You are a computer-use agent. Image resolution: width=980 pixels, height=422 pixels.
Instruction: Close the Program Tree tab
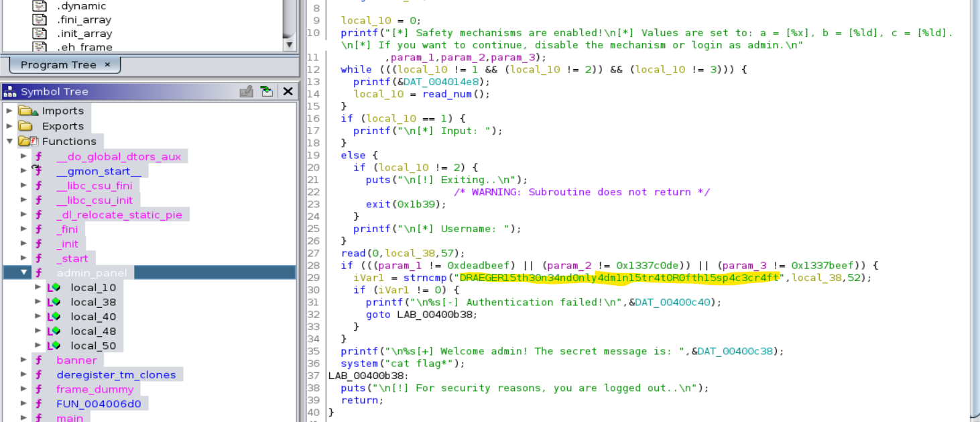(107, 65)
